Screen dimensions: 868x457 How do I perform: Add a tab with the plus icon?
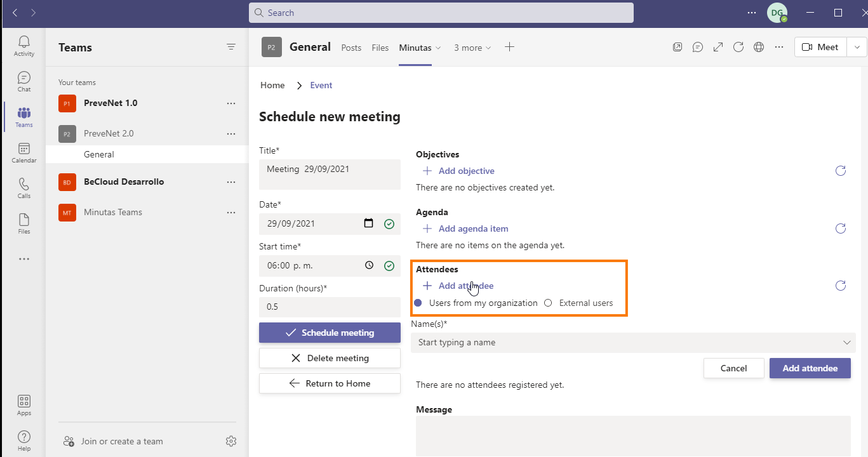click(x=509, y=47)
